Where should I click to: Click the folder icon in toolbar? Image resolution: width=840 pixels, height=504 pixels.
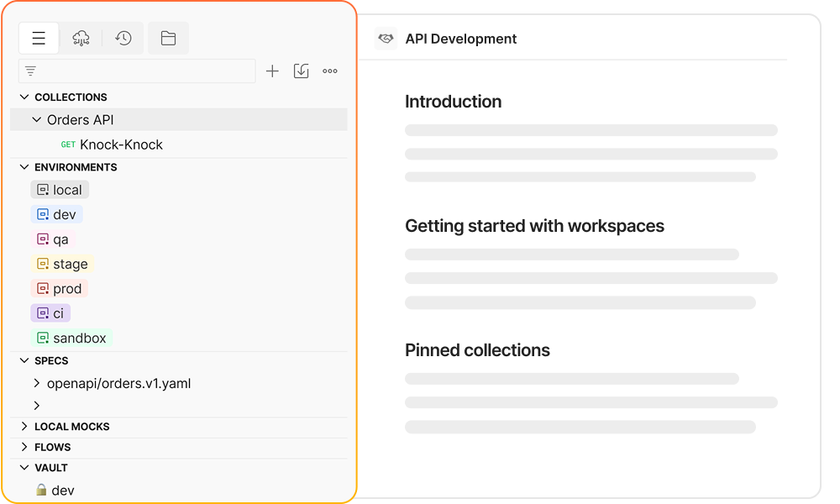(168, 38)
